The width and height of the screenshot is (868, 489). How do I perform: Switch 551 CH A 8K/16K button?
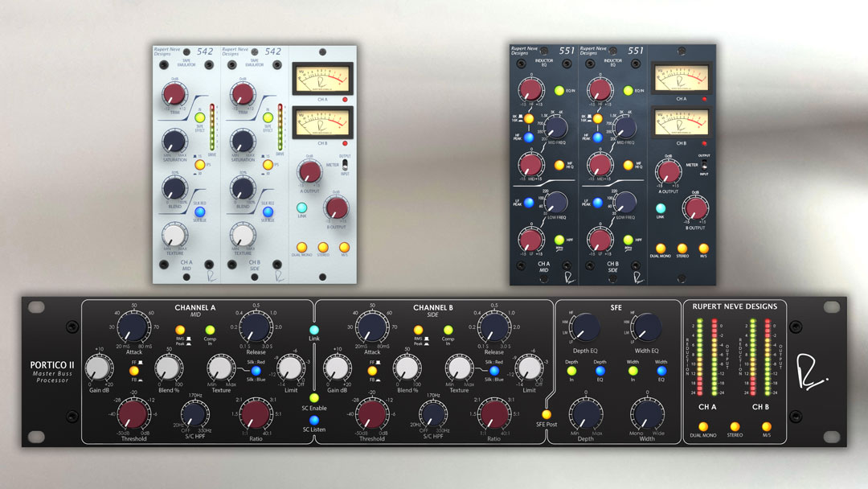point(529,118)
